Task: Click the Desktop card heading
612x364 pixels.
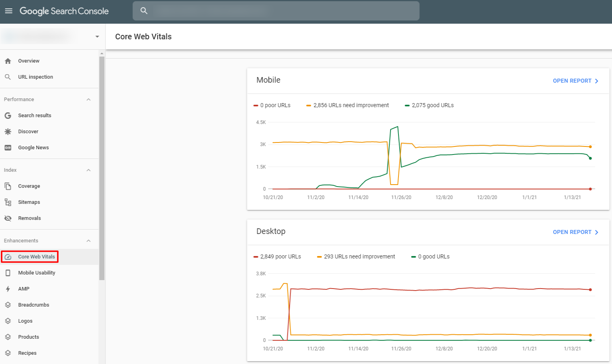Action: pos(271,232)
